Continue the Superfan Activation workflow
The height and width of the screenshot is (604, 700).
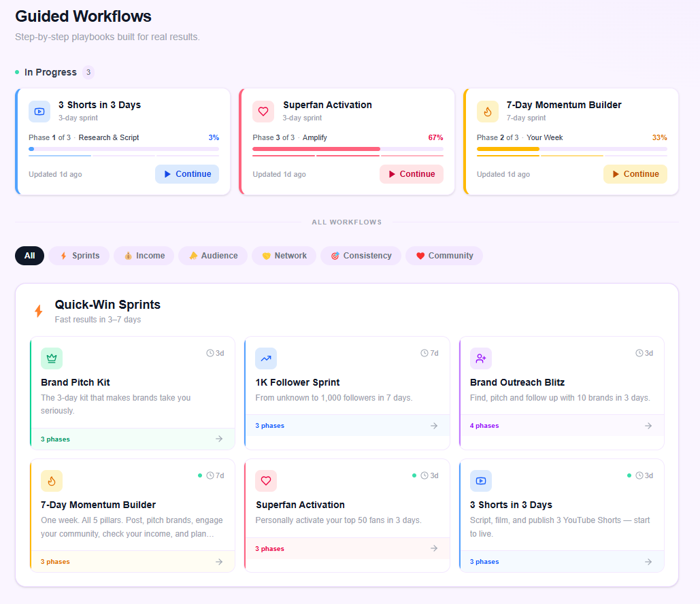(411, 174)
